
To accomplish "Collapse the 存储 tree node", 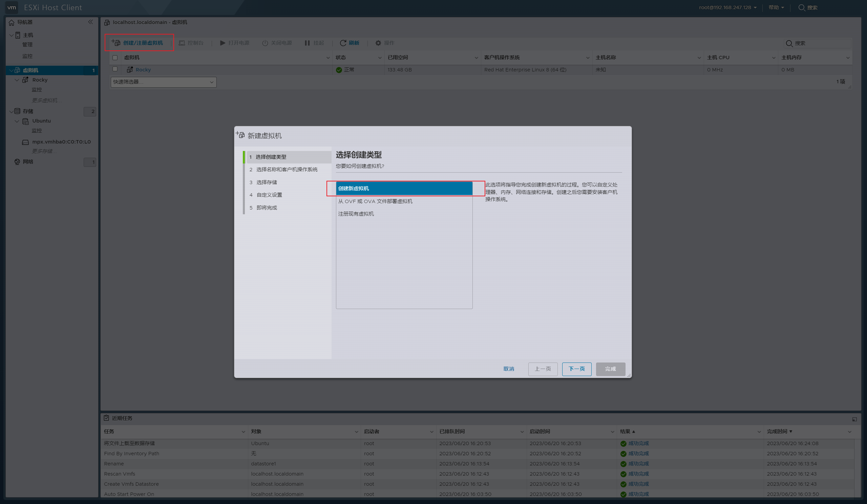I will click(x=12, y=111).
